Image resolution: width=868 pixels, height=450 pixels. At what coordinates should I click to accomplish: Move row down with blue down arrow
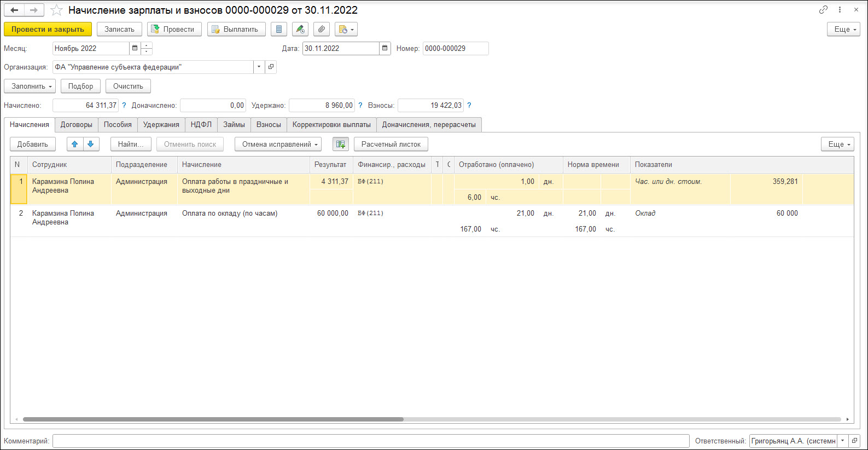(x=91, y=144)
